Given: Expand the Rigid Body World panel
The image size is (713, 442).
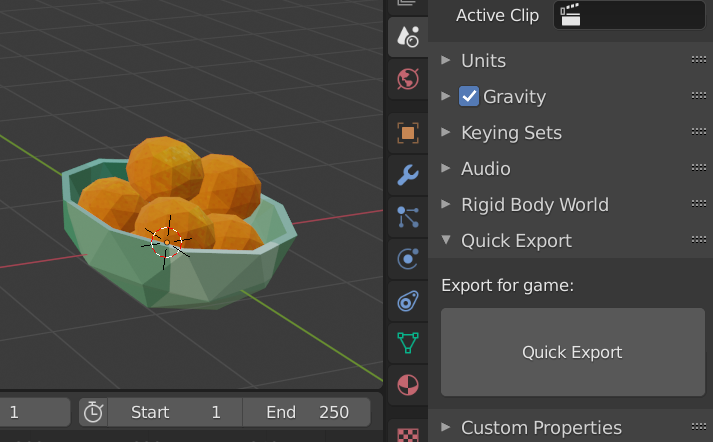Looking at the screenshot, I should (446, 204).
